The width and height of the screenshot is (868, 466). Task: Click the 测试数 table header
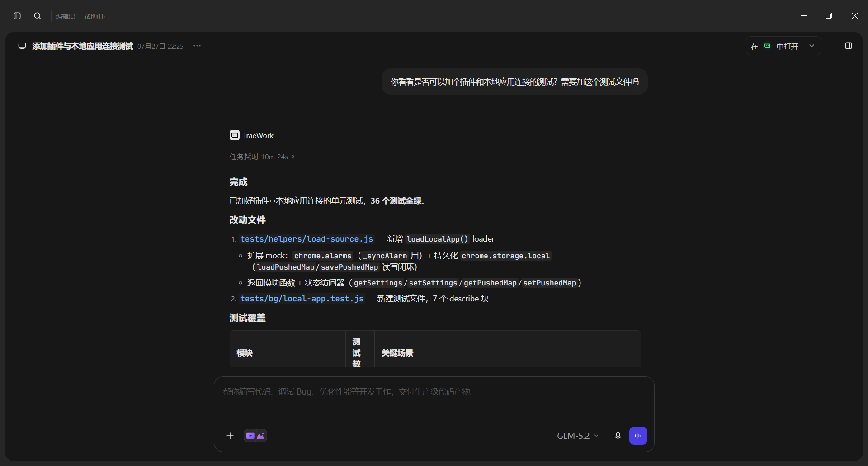click(356, 353)
